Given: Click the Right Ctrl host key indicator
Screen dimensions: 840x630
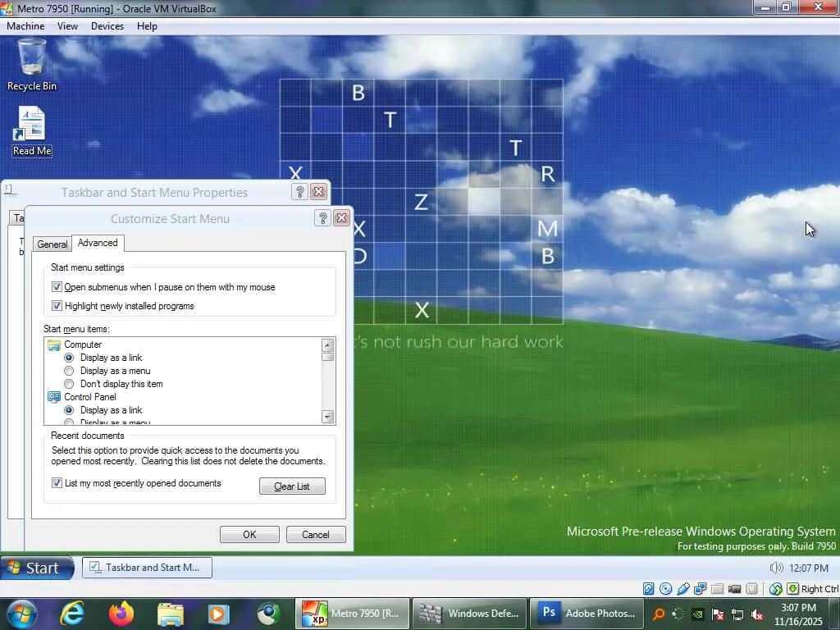Looking at the screenshot, I should [x=813, y=589].
